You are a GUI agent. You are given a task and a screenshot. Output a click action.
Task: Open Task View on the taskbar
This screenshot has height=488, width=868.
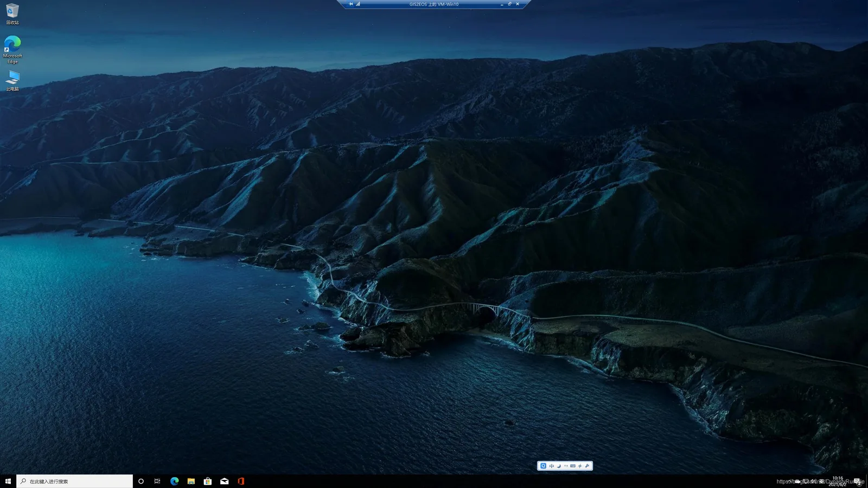pyautogui.click(x=157, y=481)
